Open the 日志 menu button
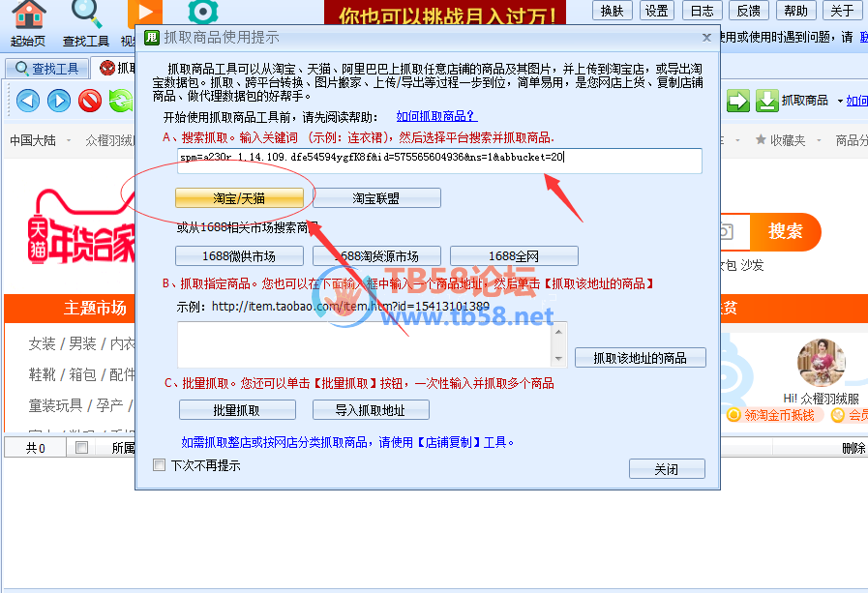This screenshot has width=868, height=593. point(702,11)
